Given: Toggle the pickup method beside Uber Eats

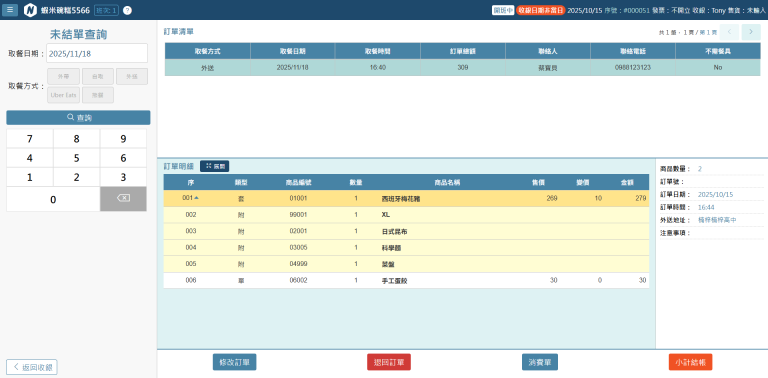Looking at the screenshot, I should pos(98,95).
